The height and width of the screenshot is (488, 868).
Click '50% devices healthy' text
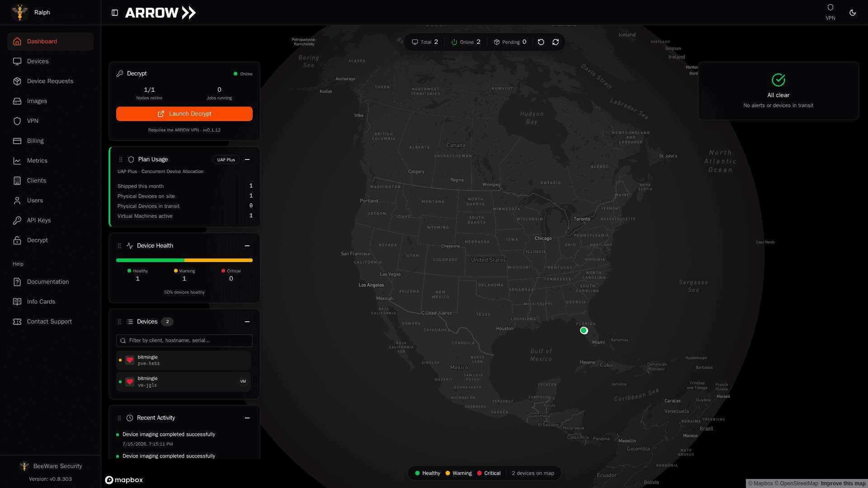(184, 292)
